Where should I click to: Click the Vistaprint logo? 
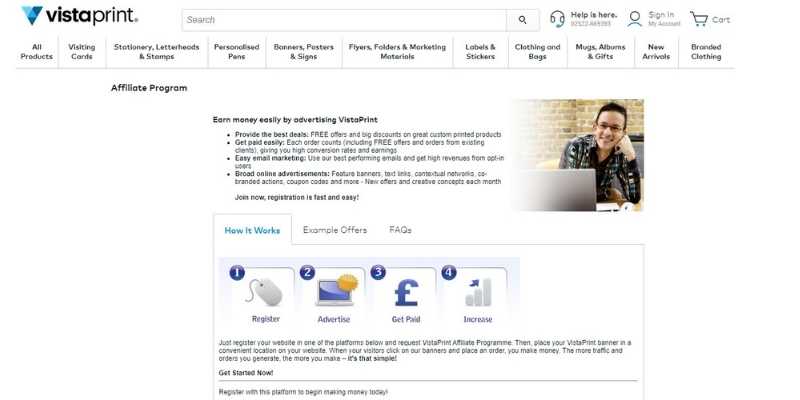tap(79, 16)
